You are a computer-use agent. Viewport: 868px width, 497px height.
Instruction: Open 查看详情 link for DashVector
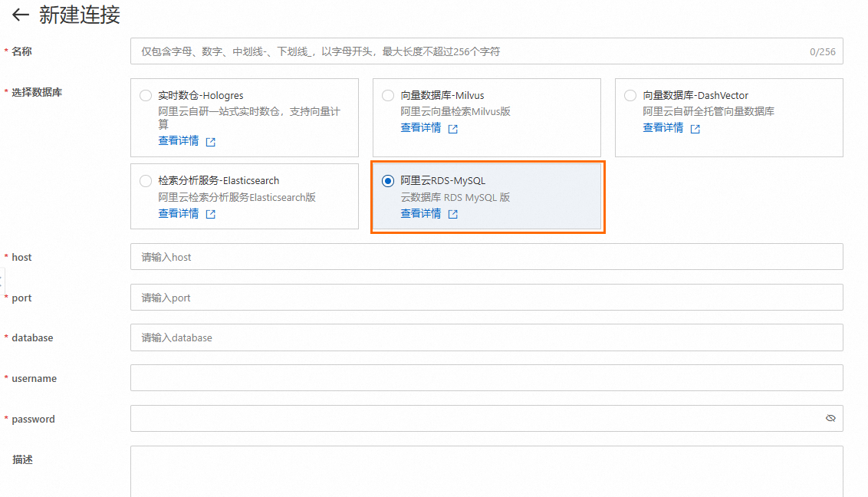pyautogui.click(x=663, y=128)
